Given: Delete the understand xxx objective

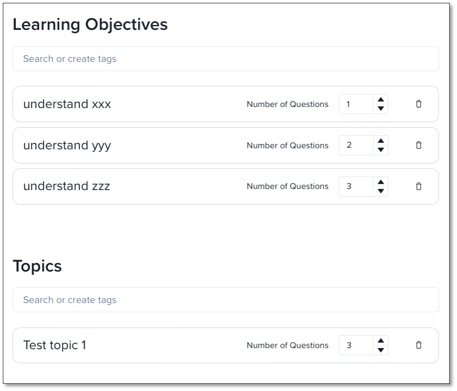Looking at the screenshot, I should 419,104.
